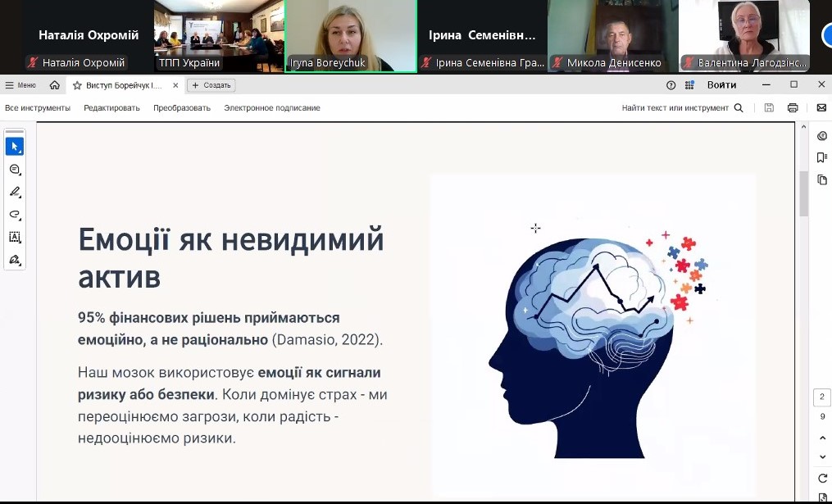Choose the comment tool in left toolbar
Viewport: 832px width, 504px height.
tap(15, 170)
